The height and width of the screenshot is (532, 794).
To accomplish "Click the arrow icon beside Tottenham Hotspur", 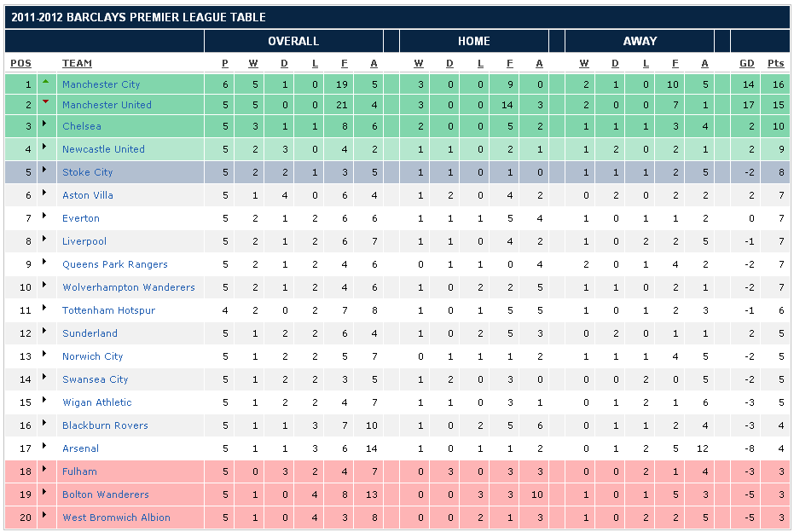I will click(45, 309).
